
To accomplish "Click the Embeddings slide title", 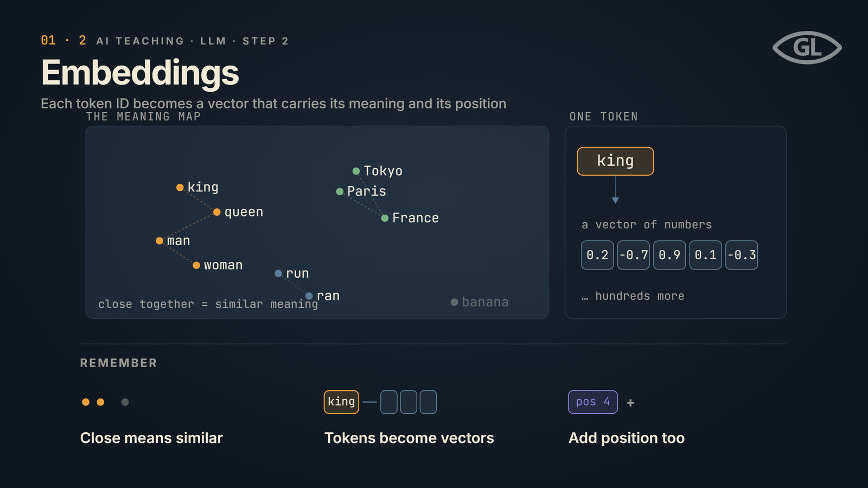I will (140, 73).
